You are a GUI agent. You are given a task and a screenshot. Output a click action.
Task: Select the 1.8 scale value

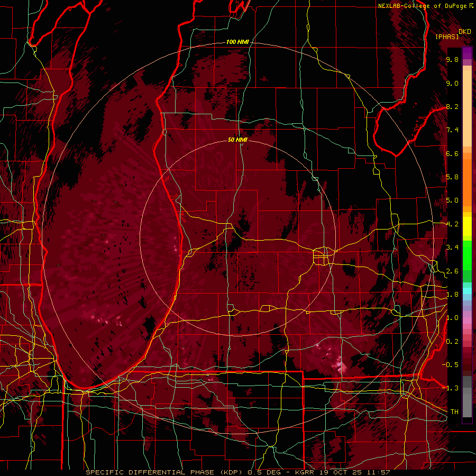[x=452, y=295]
